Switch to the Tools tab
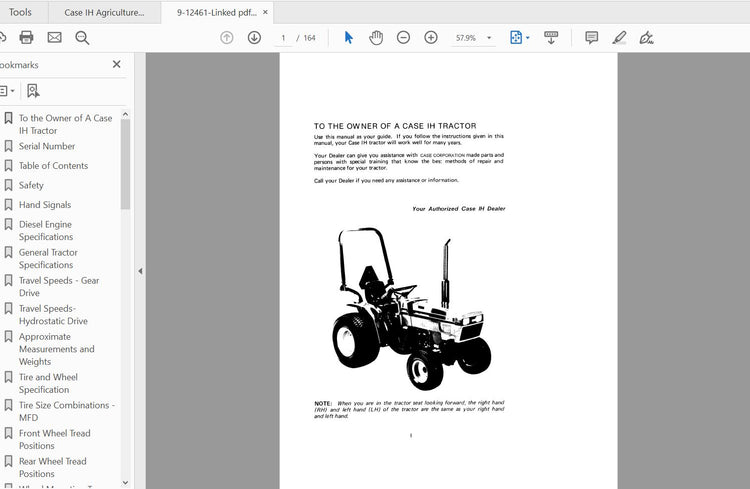The image size is (750, 489). point(20,12)
